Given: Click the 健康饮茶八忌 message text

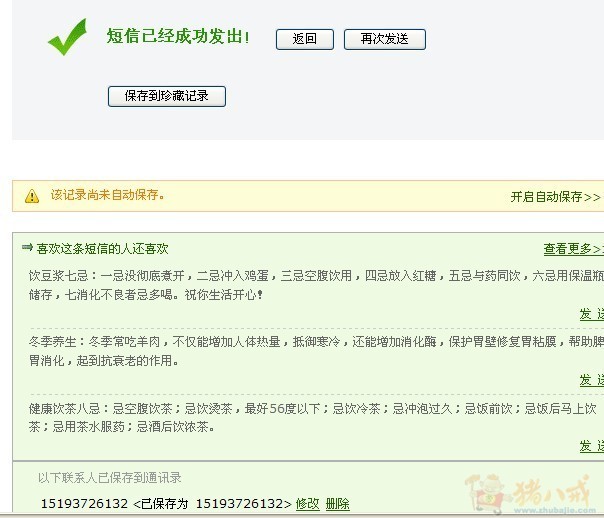Looking at the screenshot, I should [x=313, y=417].
